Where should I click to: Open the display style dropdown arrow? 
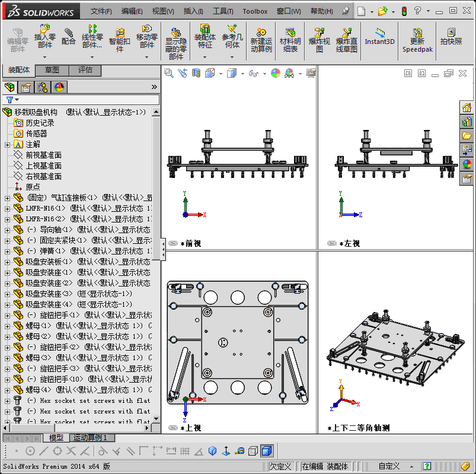click(242, 74)
